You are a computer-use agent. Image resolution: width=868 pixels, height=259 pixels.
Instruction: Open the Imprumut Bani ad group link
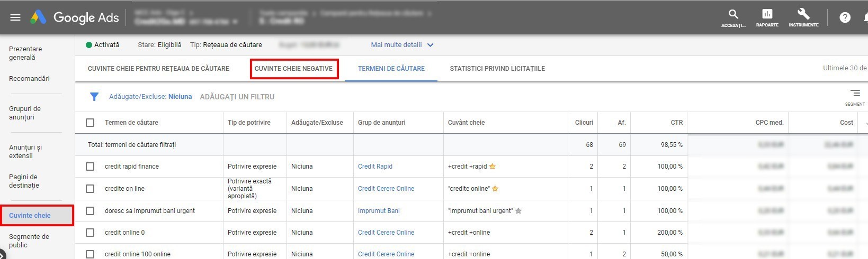pyautogui.click(x=379, y=211)
